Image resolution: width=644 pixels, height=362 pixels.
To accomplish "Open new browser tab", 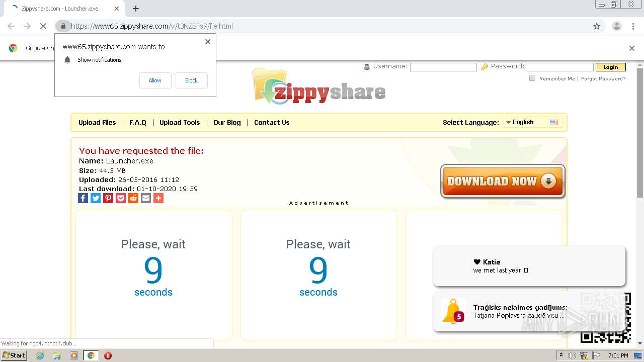I will click(135, 9).
